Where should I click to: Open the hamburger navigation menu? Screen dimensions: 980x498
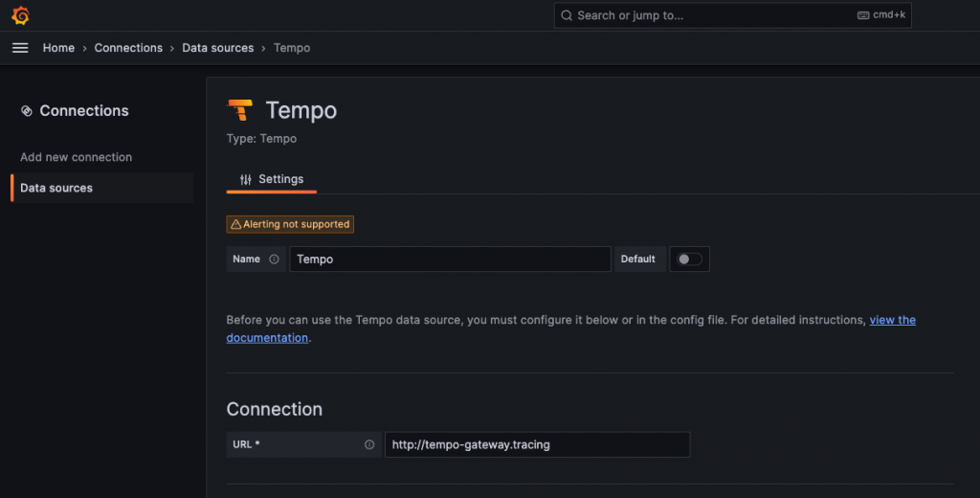coord(20,48)
